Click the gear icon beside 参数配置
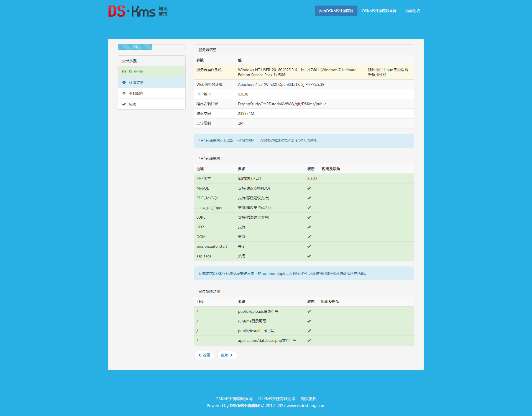 124,93
